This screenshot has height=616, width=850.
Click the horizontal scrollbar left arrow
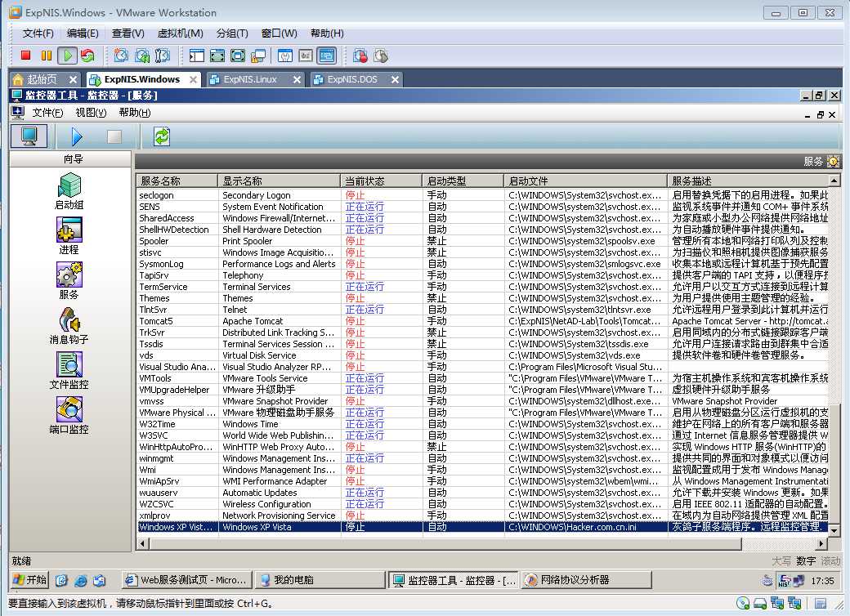click(142, 543)
